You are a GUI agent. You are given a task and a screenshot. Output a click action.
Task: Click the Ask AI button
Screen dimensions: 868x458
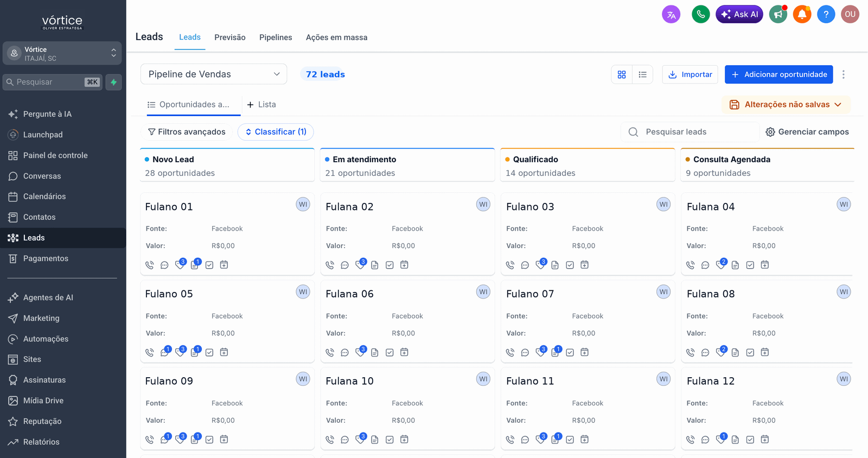click(x=739, y=15)
